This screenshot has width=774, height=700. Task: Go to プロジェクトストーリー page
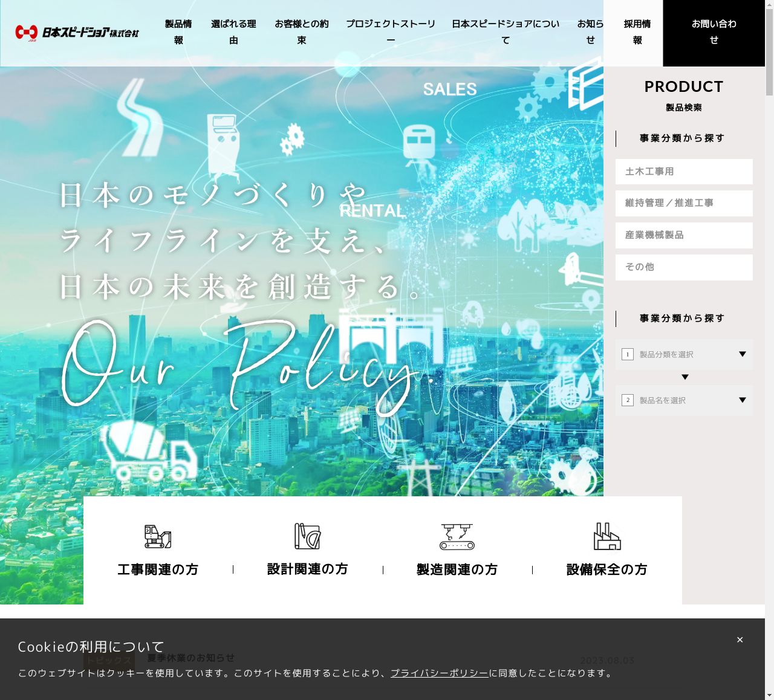[391, 32]
